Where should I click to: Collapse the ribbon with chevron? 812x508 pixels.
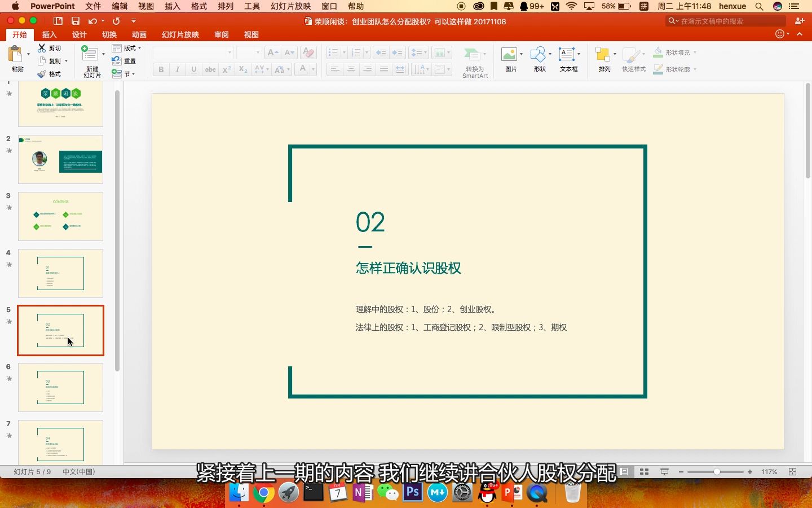click(800, 34)
